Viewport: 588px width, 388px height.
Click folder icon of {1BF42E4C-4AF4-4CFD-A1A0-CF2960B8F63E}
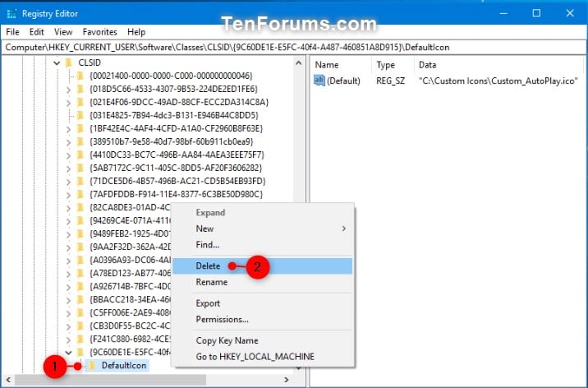pyautogui.click(x=80, y=128)
